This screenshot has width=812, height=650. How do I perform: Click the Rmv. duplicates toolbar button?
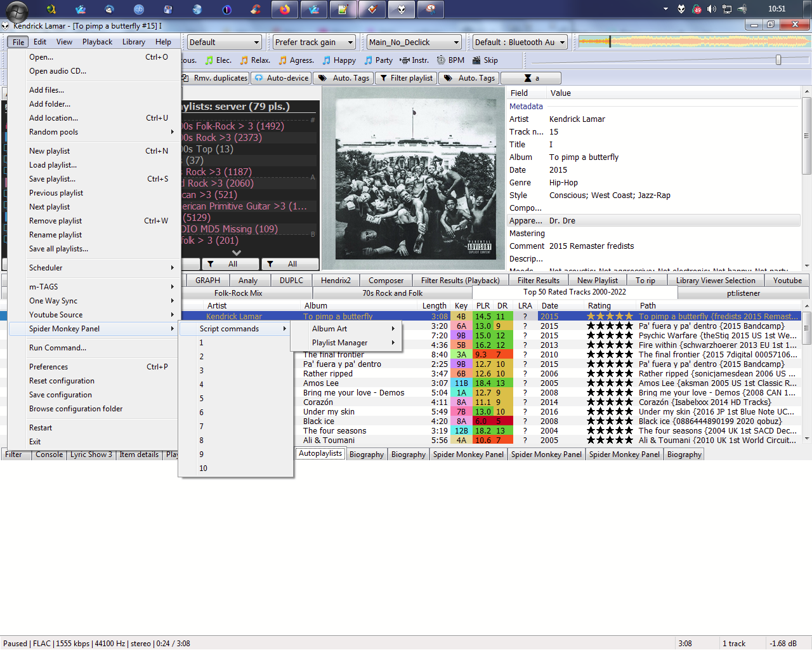[214, 78]
